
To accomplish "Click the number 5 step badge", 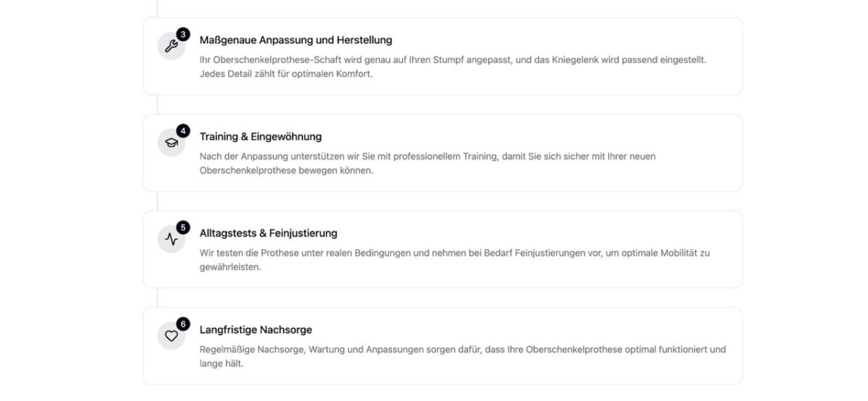I will [x=182, y=227].
